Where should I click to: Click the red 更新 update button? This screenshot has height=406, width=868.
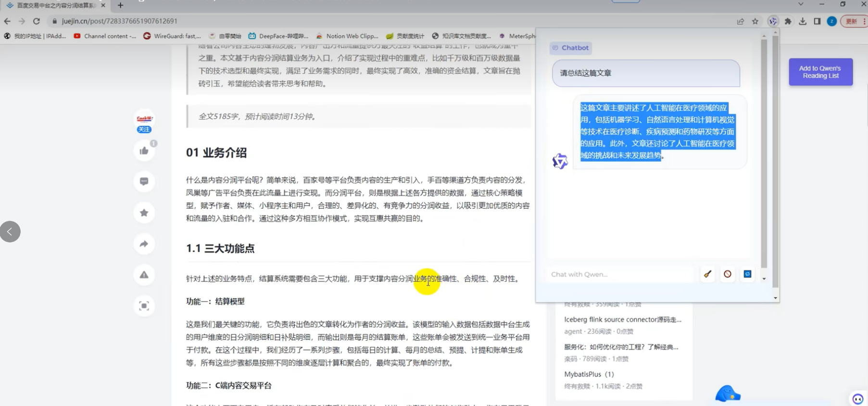(x=851, y=21)
